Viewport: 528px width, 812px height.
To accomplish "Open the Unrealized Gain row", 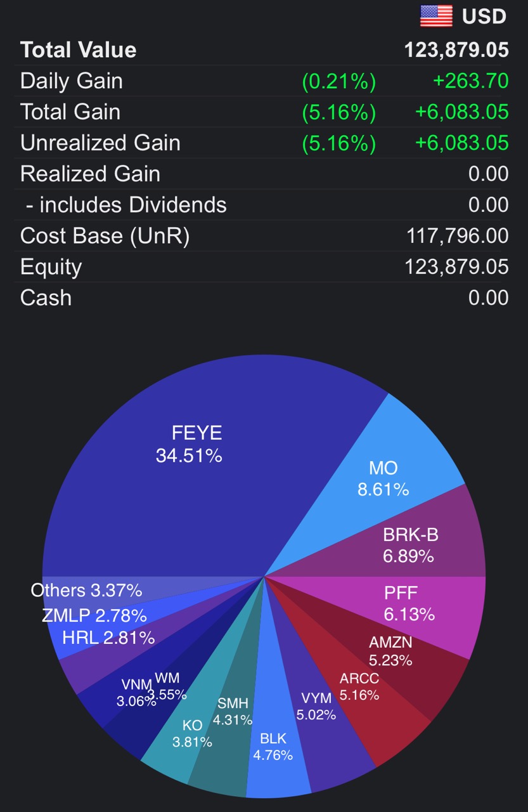I will [x=264, y=143].
